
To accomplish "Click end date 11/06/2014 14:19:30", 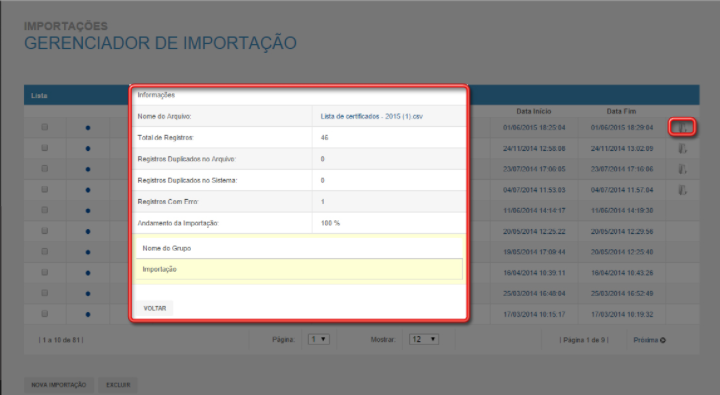I will click(622, 211).
